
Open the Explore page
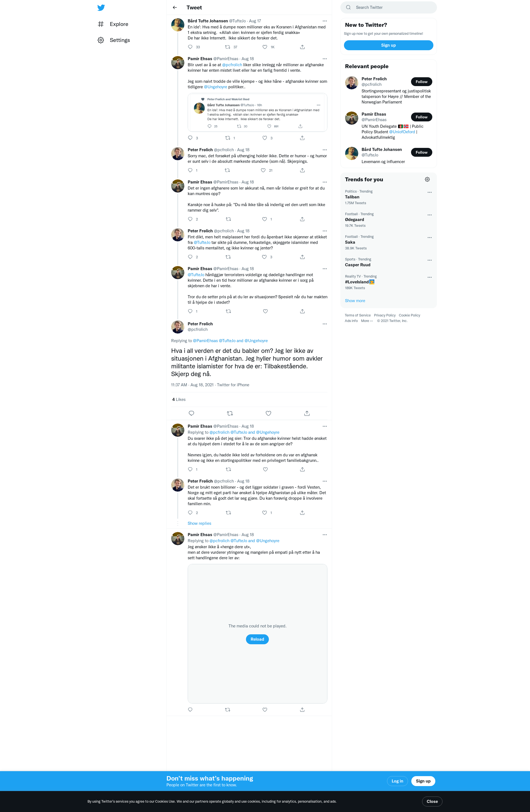[x=113, y=24]
